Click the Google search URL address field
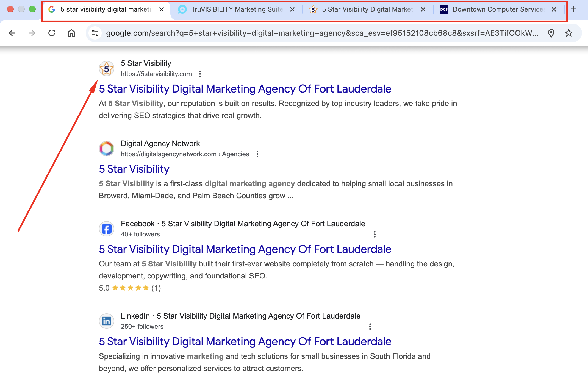The height and width of the screenshot is (379, 588). pyautogui.click(x=321, y=33)
